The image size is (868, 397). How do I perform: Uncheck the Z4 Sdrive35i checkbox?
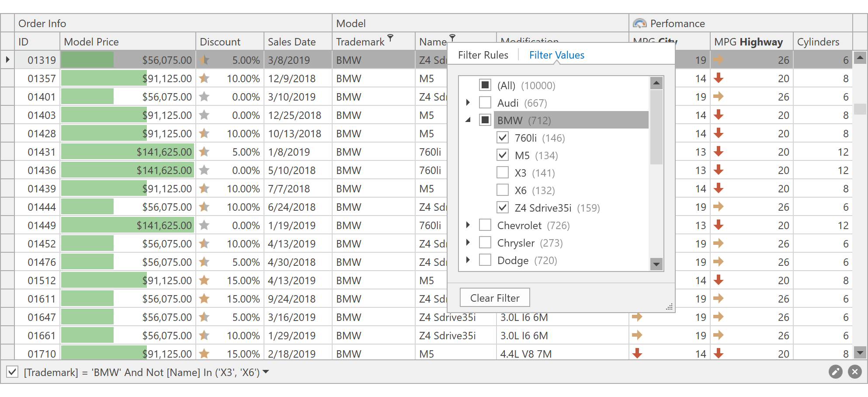(503, 207)
